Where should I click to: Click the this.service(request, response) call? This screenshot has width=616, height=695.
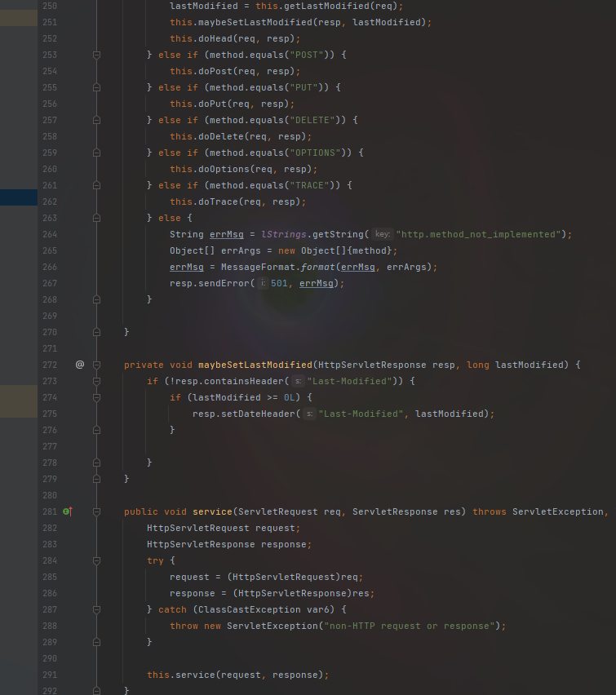pos(236,675)
